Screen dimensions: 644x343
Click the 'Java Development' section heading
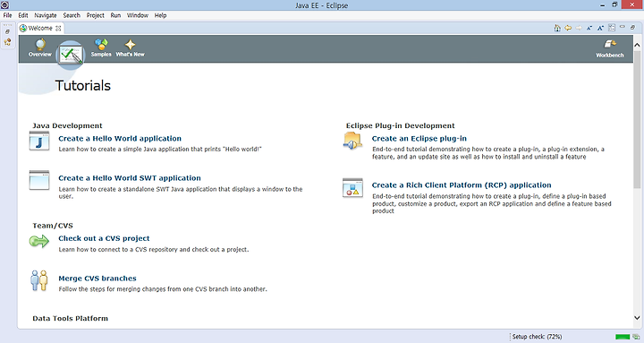coord(67,126)
